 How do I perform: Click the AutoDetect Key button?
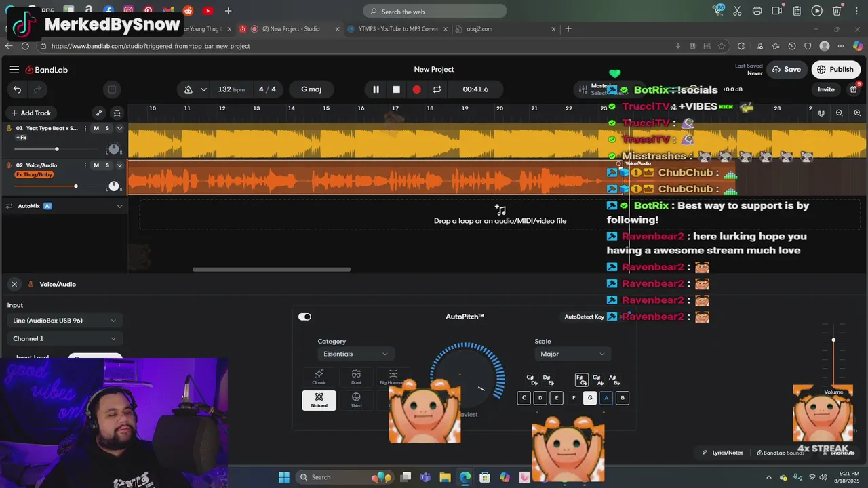584,317
